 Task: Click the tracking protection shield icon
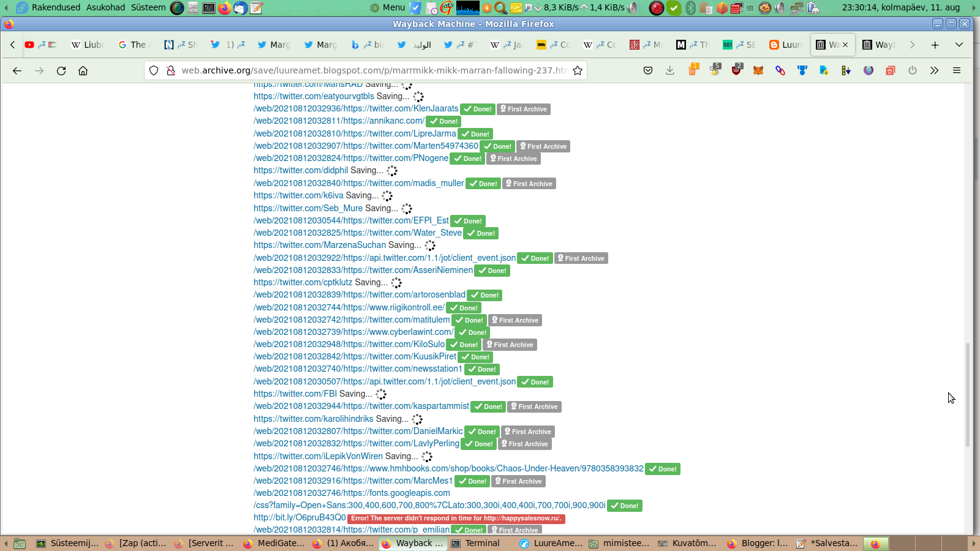154,71
